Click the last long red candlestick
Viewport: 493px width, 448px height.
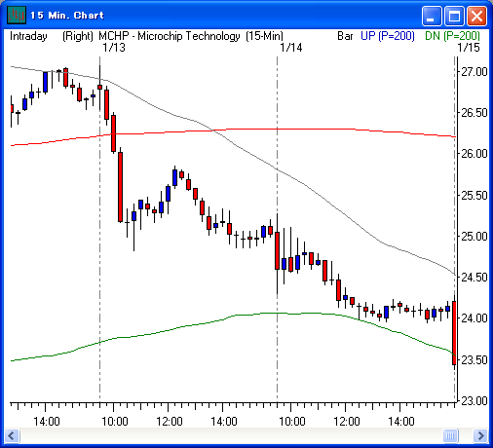454,333
